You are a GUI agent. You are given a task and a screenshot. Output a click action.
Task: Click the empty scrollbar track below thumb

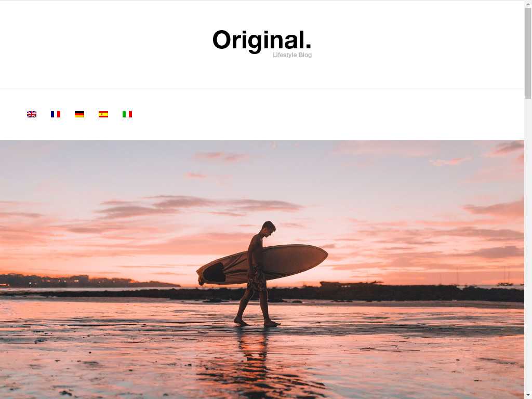pyautogui.click(x=528, y=246)
